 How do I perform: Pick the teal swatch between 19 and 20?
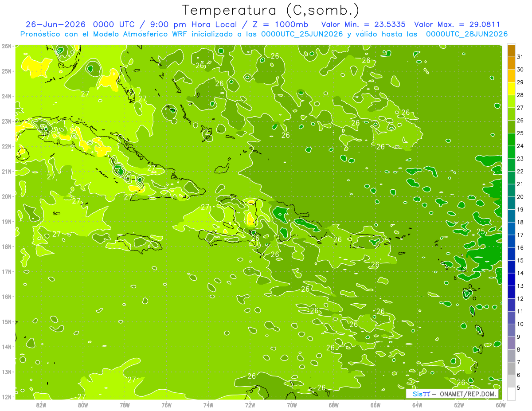(511, 203)
